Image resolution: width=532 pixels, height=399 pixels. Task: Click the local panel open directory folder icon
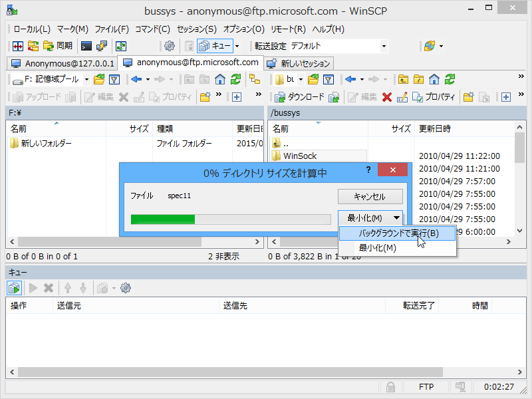pyautogui.click(x=99, y=79)
